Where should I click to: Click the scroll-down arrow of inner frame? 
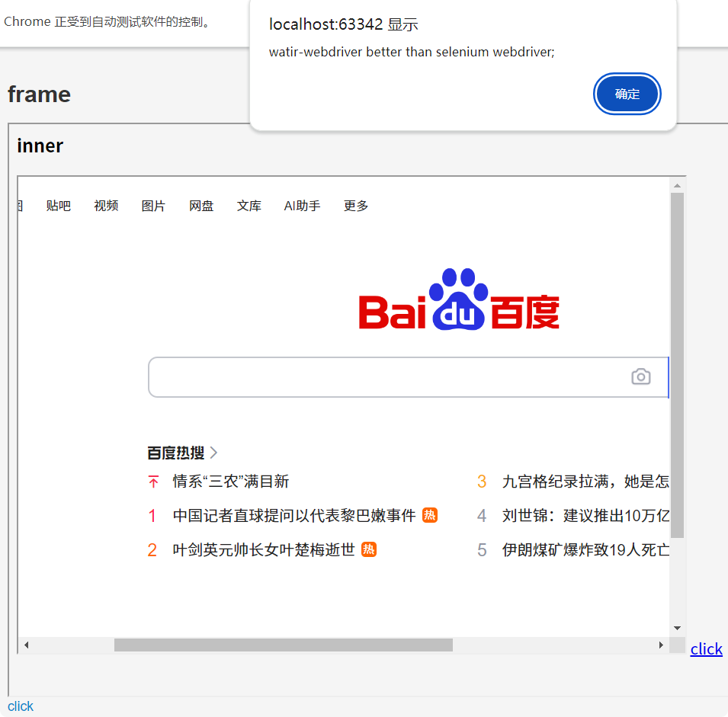[x=678, y=628]
